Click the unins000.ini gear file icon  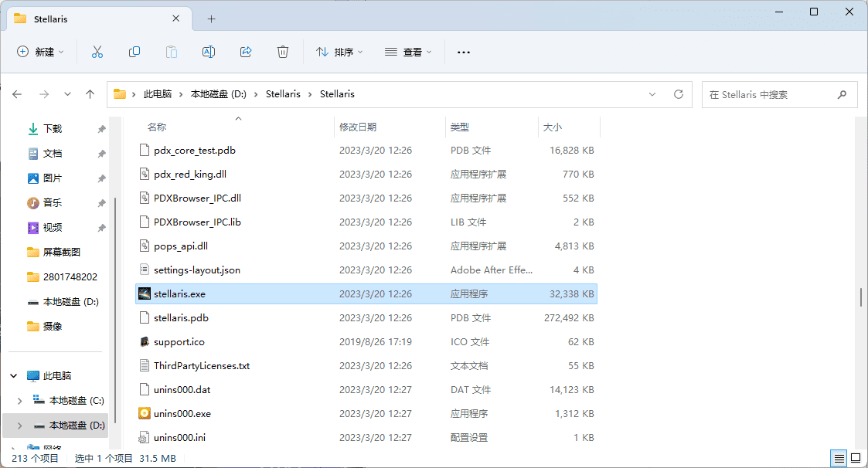(x=144, y=438)
